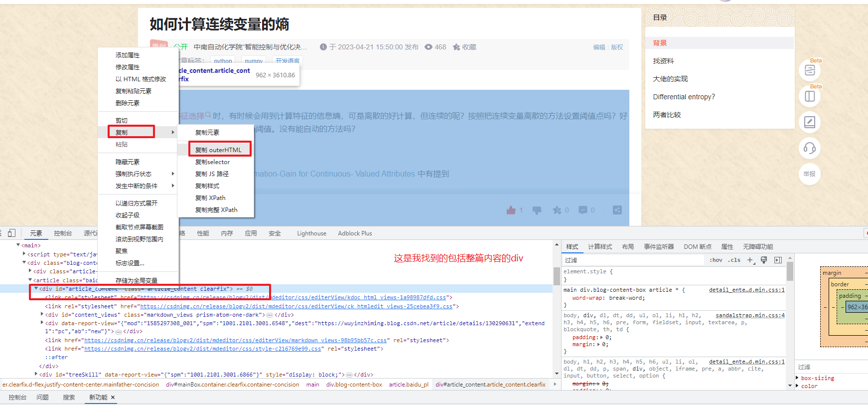Collapse the <main> element node

(x=18, y=245)
